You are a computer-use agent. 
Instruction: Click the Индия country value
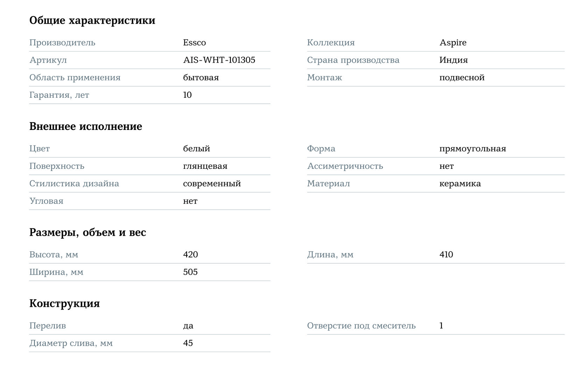[453, 60]
